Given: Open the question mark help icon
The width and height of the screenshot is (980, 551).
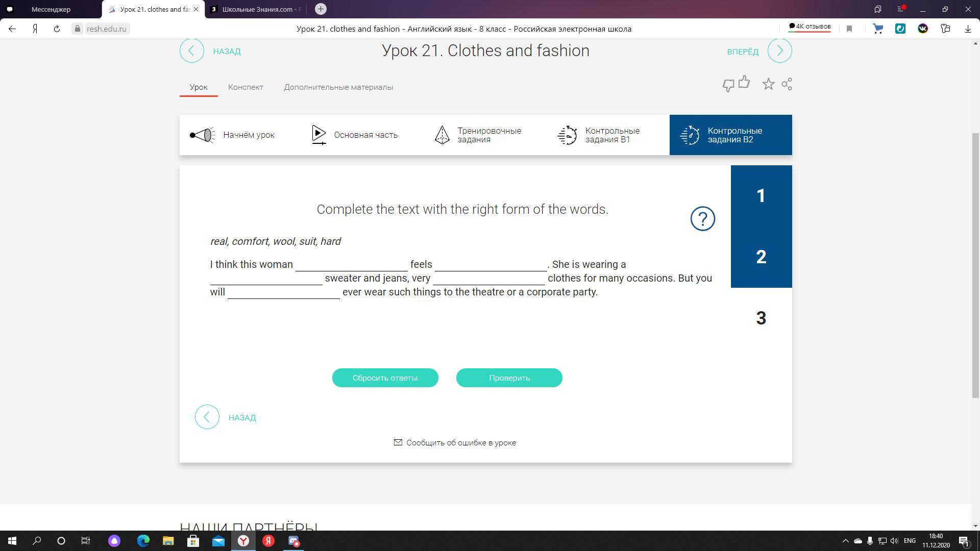Looking at the screenshot, I should 702,219.
